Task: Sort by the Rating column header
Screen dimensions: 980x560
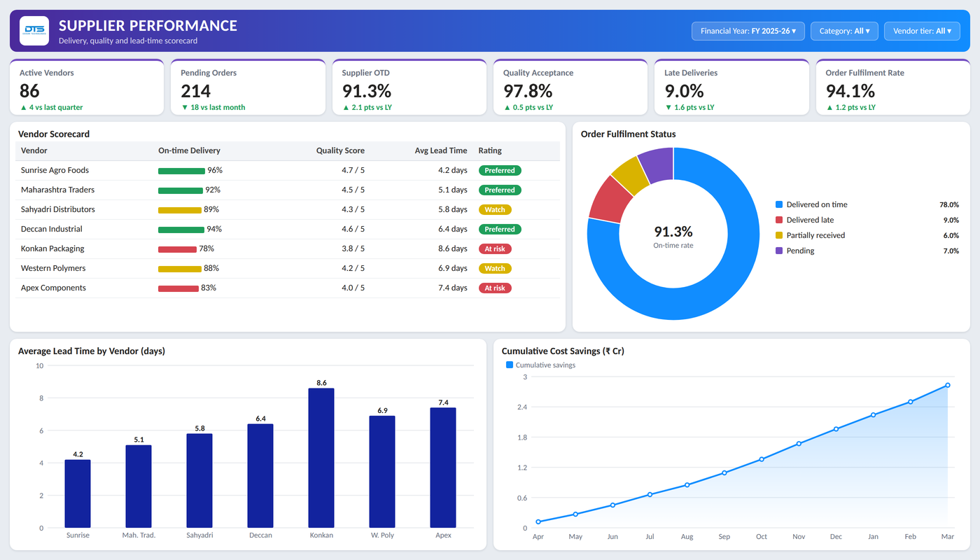Action: (x=490, y=150)
